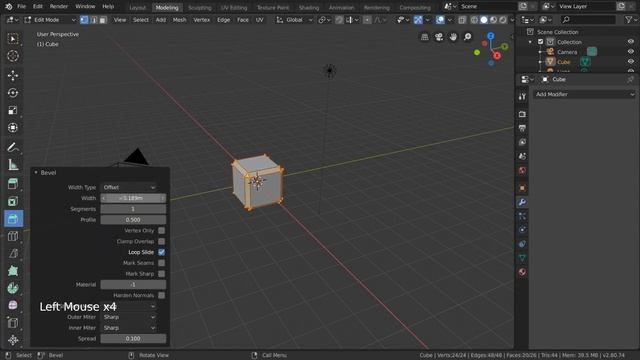Select the Shrink/Fatten tool at toolbar bottom
Image resolution: width=640 pixels, height=360 pixels.
[x=13, y=340]
